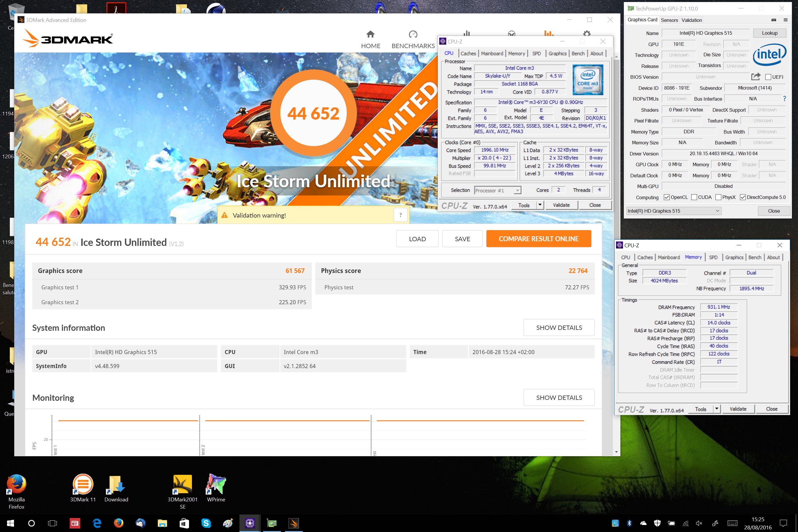Image resolution: width=798 pixels, height=532 pixels.
Task: Switch to Validation tab in GPU-Z
Action: point(692,20)
